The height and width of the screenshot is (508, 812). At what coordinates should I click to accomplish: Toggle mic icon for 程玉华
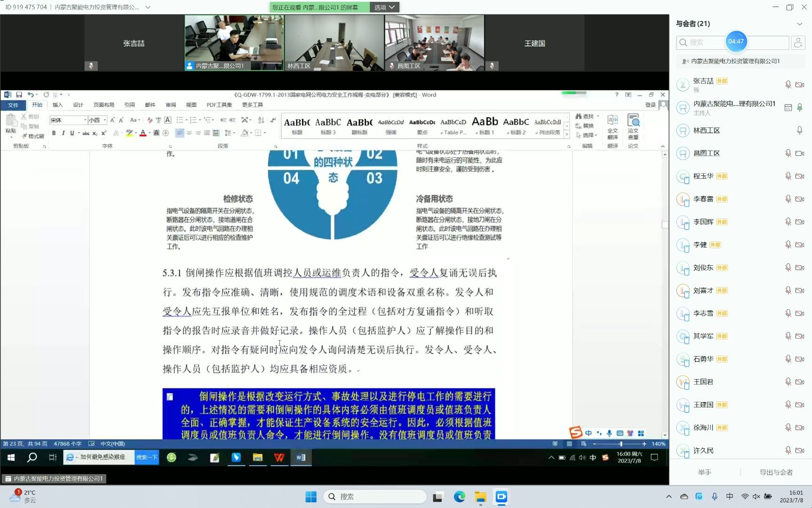pyautogui.click(x=788, y=176)
